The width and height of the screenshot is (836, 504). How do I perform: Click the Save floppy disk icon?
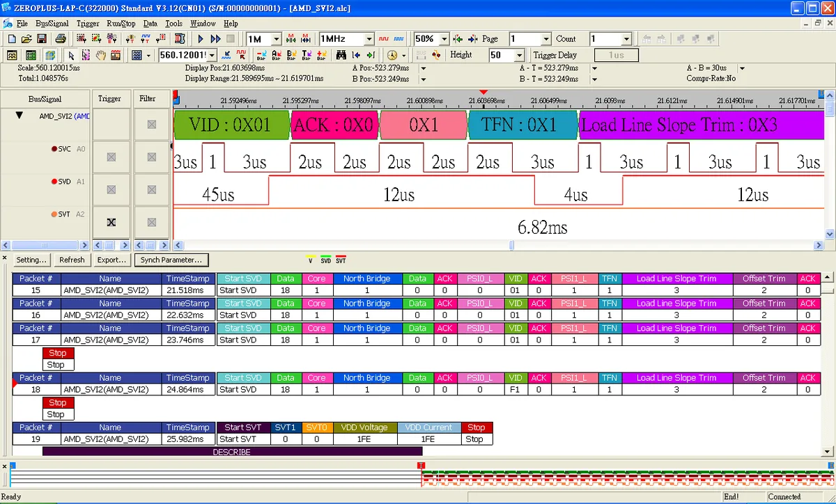tap(42, 39)
